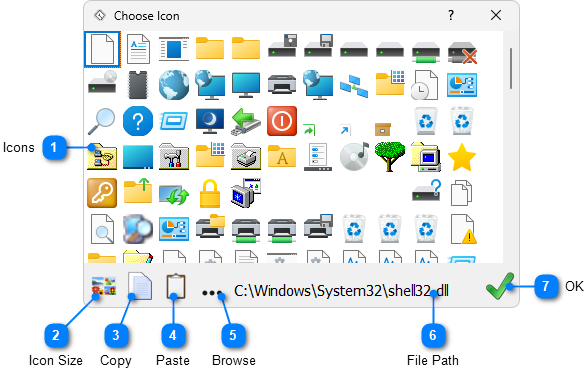587x369 pixels.
Task: Choose the monitor with green refresh arrows icon
Action: (174, 194)
